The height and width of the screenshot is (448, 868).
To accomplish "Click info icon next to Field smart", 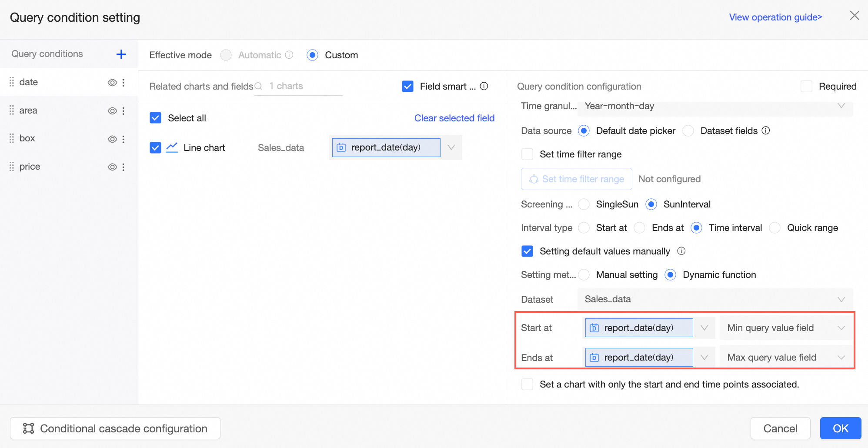I will click(x=484, y=86).
